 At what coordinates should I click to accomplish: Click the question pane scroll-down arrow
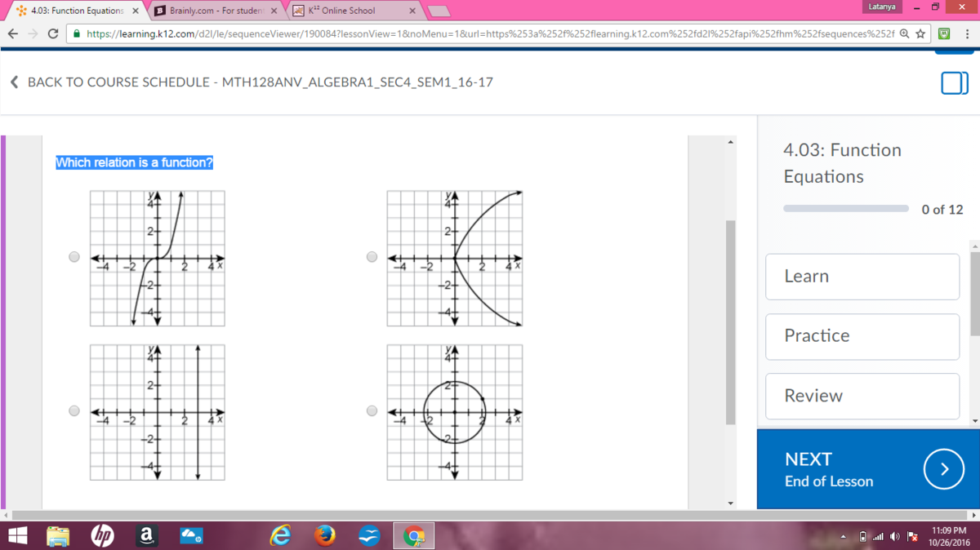pyautogui.click(x=731, y=503)
